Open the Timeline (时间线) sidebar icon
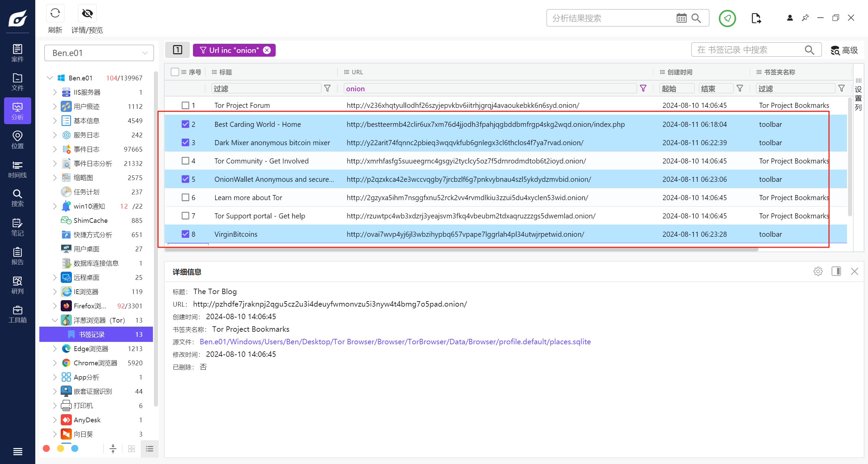This screenshot has height=464, width=868. (x=17, y=169)
